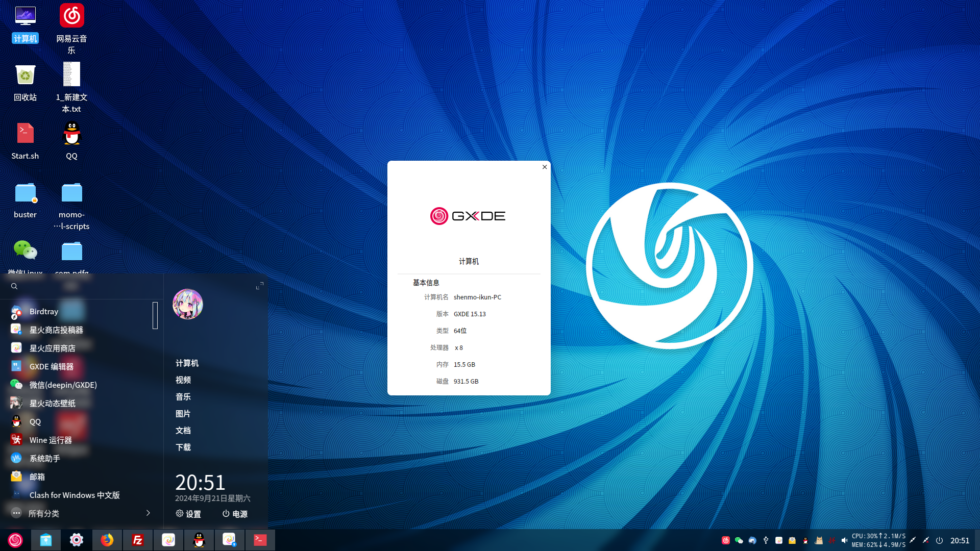Viewport: 980px width, 551px height.
Task: Click search input field in menu
Action: [x=80, y=286]
